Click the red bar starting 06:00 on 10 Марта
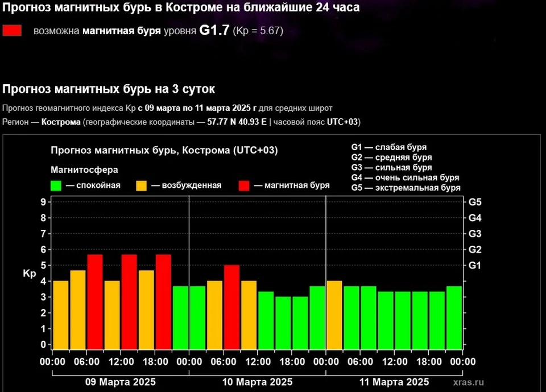 point(231,307)
